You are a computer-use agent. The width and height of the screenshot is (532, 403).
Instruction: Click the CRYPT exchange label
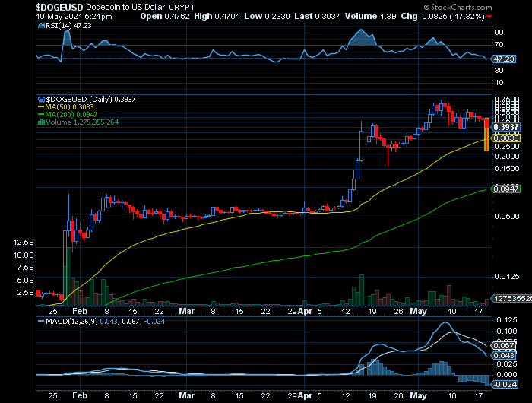[x=182, y=7]
